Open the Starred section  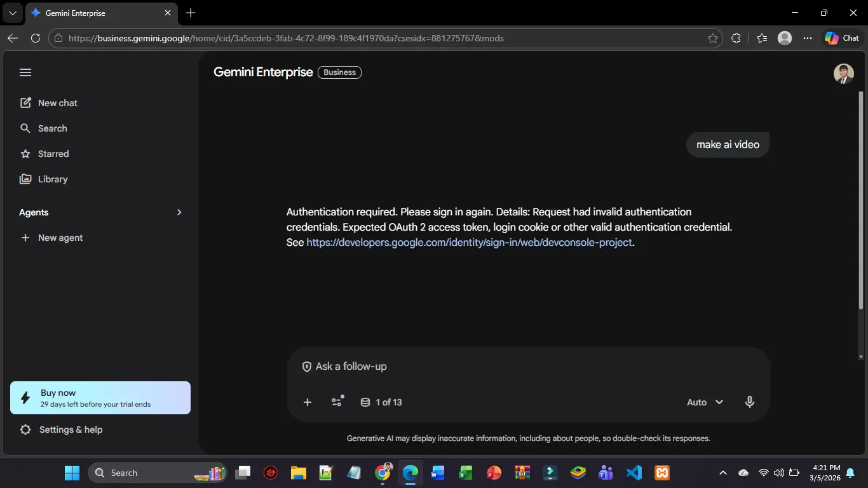tap(44, 154)
